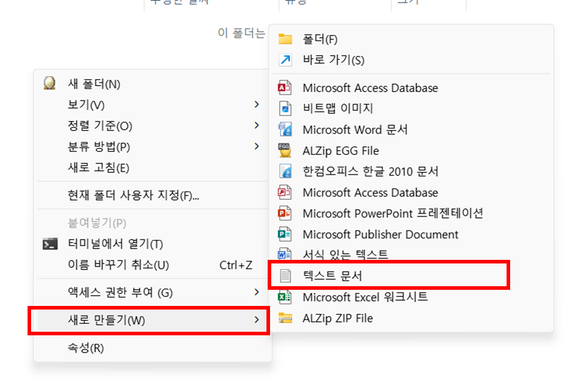Click the Publisher Document icon

pyautogui.click(x=284, y=234)
